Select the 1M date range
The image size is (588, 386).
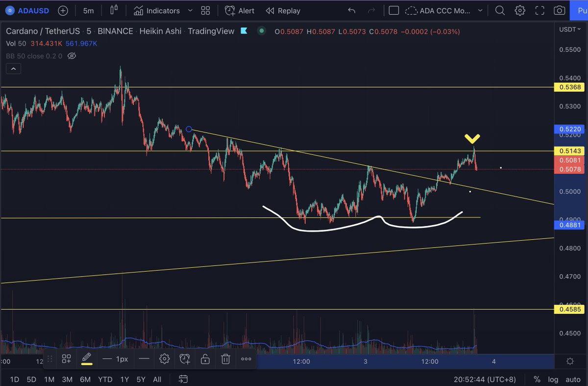pos(49,379)
